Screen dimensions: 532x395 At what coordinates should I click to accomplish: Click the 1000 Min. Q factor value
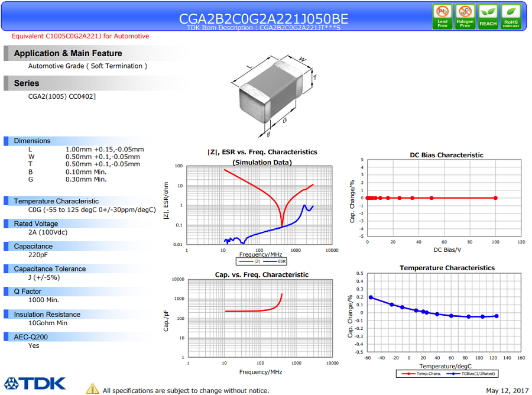(x=43, y=300)
